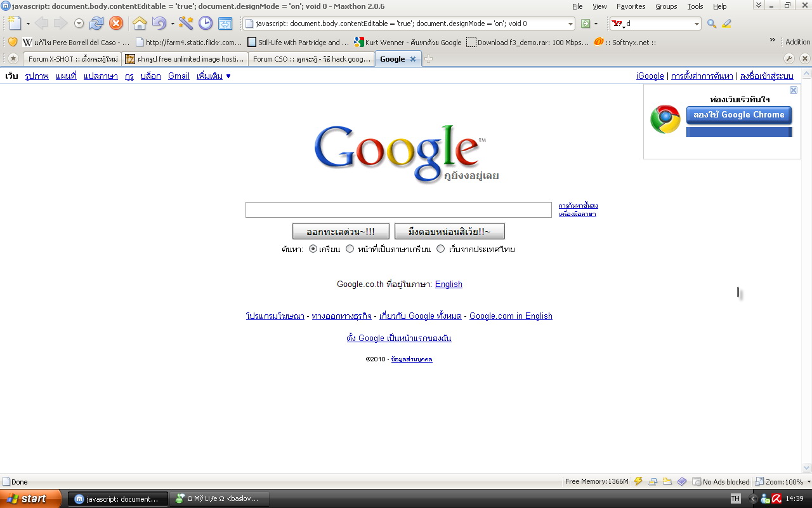812x508 pixels.
Task: Open the View menu
Action: [x=599, y=6]
